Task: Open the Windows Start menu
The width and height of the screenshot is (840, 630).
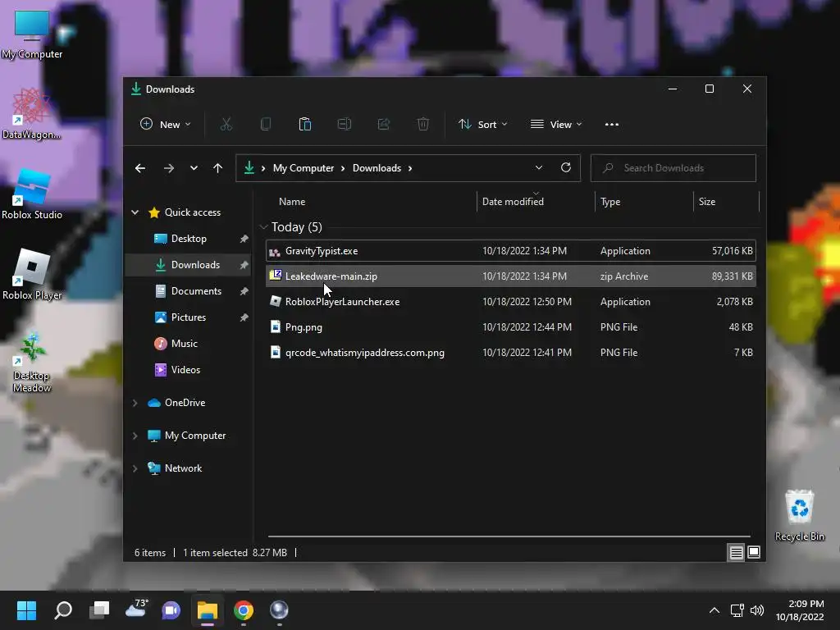Action: 26,610
